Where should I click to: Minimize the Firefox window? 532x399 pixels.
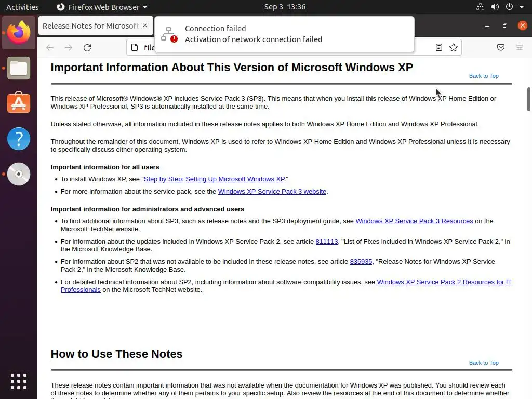coord(487,26)
